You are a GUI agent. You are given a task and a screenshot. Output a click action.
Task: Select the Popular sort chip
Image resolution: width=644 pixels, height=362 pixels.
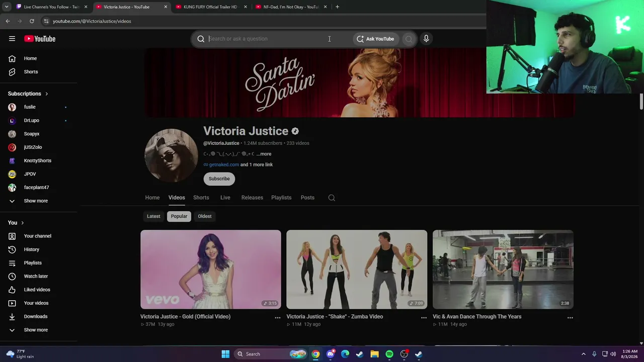click(179, 216)
